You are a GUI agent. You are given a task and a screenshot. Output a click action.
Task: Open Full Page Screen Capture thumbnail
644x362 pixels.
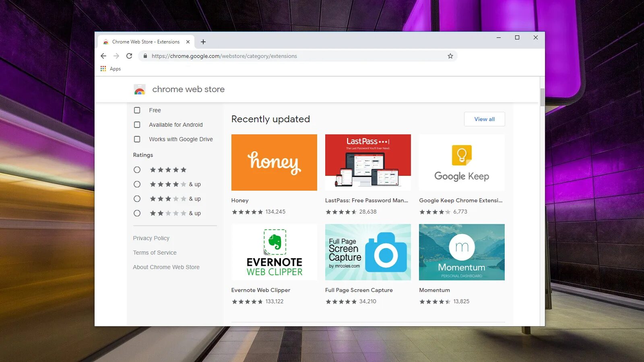(368, 252)
